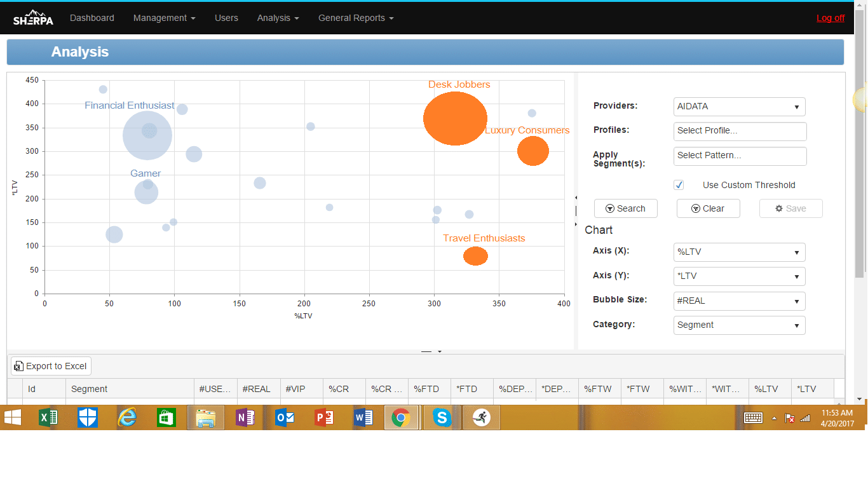Expand the Axis (X) dropdown
Screen dimensions: 868x488
coord(739,252)
